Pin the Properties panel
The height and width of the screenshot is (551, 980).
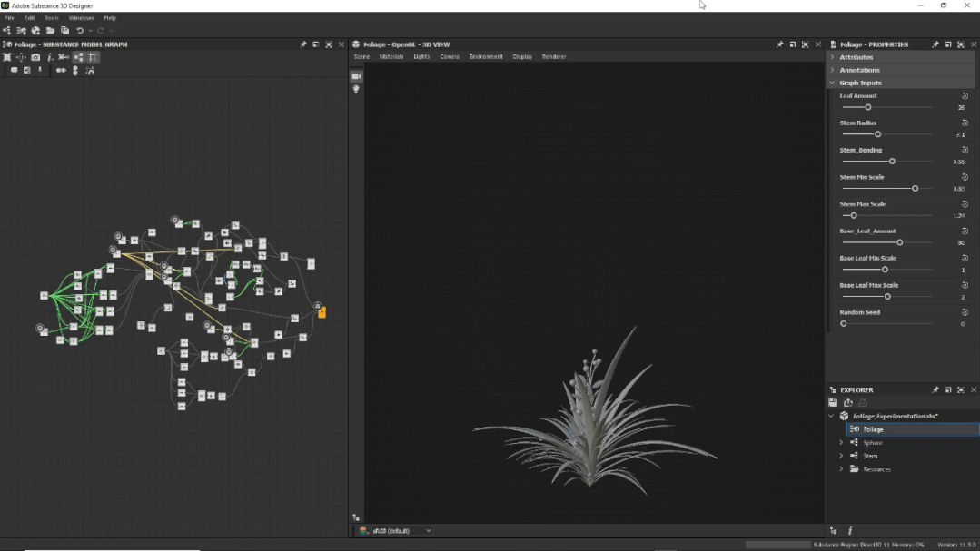coord(935,44)
